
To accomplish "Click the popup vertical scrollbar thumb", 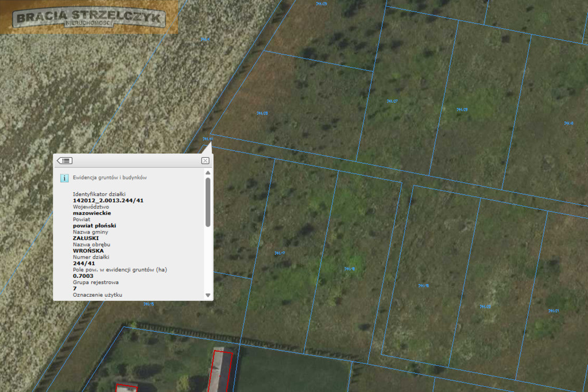I will coord(208,203).
